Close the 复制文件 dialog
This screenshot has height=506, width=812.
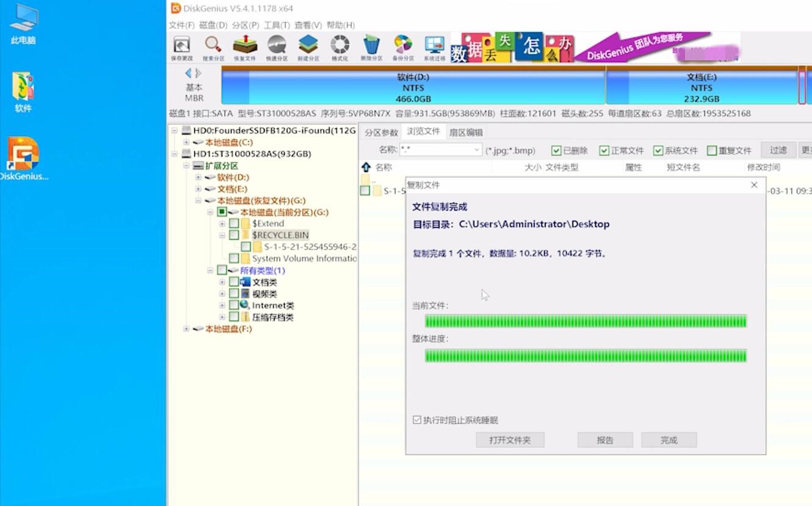(x=754, y=185)
